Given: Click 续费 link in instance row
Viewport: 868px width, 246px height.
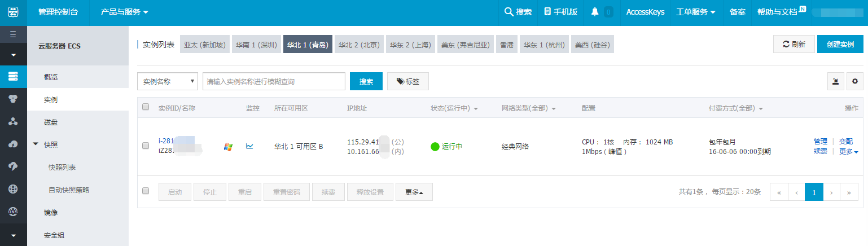Looking at the screenshot, I should coord(821,151).
